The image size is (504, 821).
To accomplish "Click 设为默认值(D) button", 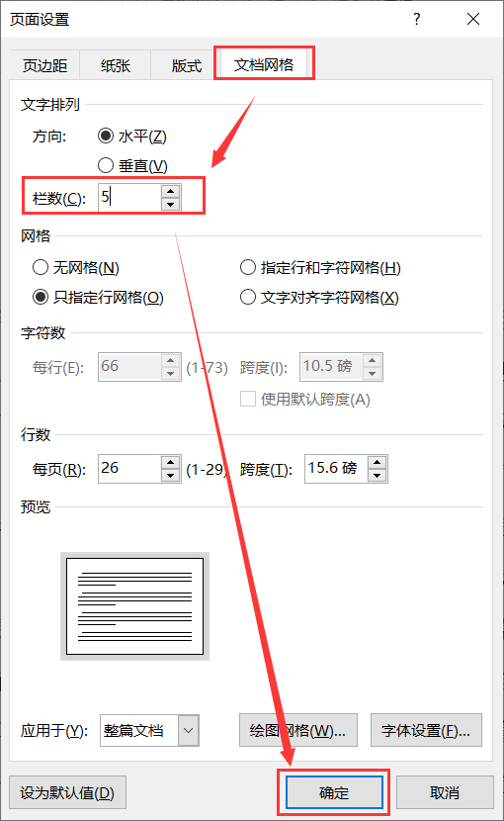I will (x=67, y=792).
